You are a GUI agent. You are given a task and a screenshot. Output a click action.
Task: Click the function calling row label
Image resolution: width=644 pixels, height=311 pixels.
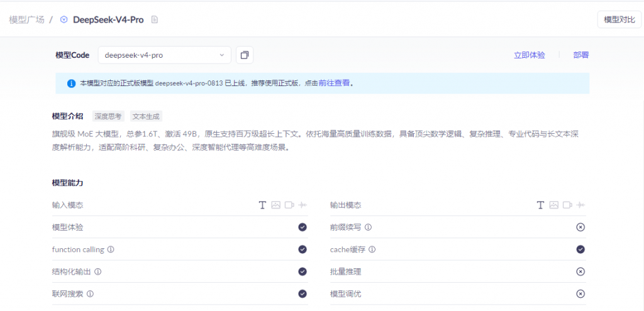coord(78,249)
